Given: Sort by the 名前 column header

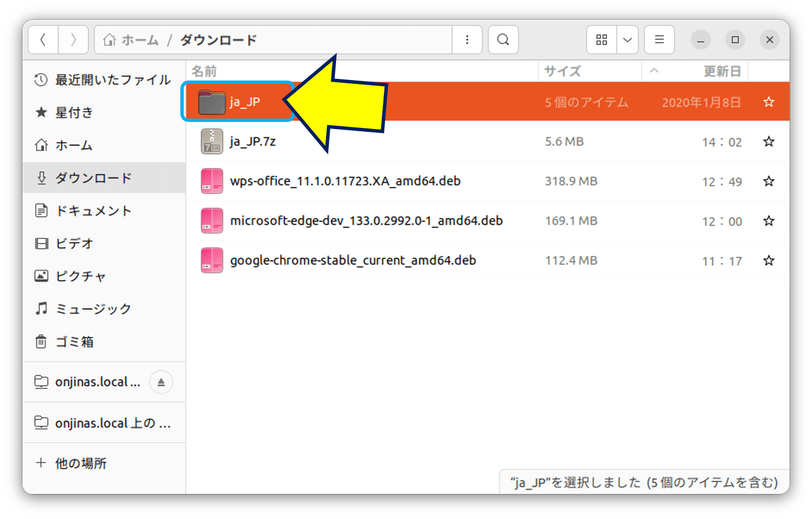Looking at the screenshot, I should pos(362,71).
